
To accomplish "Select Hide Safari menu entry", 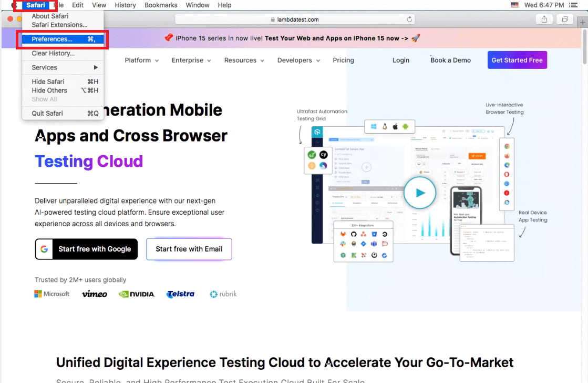I will [63, 82].
